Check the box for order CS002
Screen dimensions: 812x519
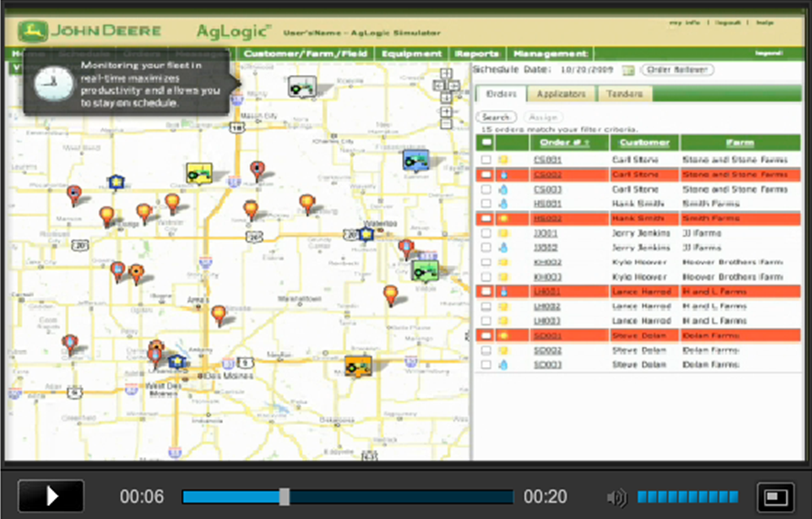[x=486, y=175]
